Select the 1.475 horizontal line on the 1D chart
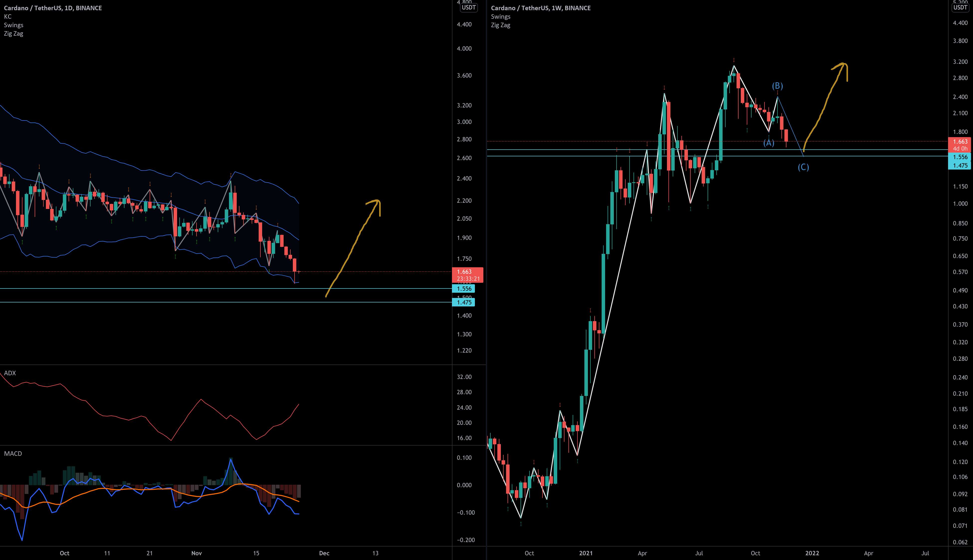 coord(226,302)
